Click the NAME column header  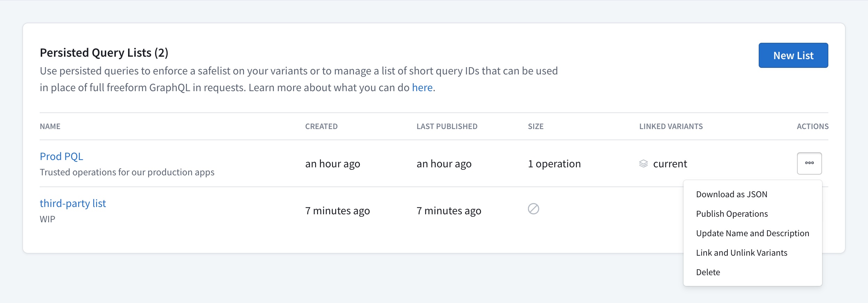click(50, 126)
